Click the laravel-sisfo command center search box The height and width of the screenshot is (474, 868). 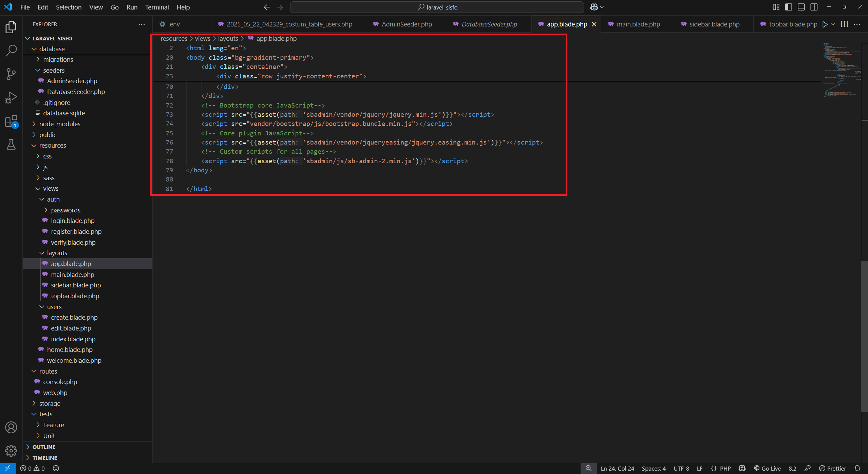click(x=437, y=7)
